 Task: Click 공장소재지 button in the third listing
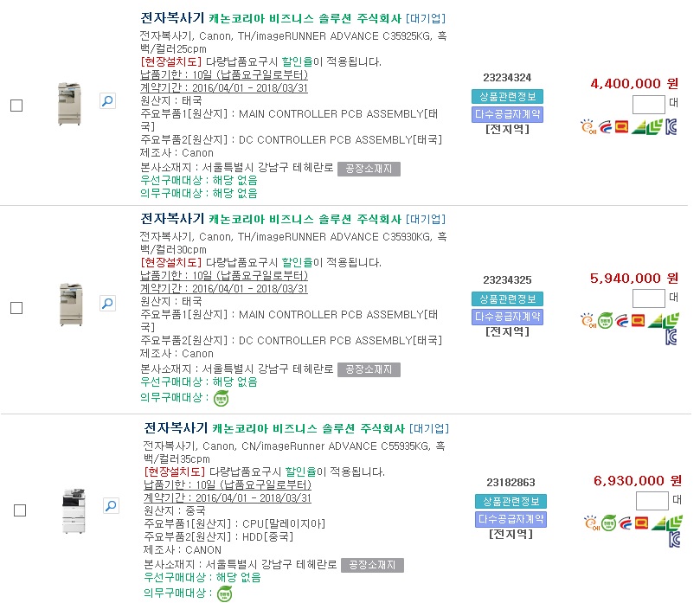[x=372, y=565]
